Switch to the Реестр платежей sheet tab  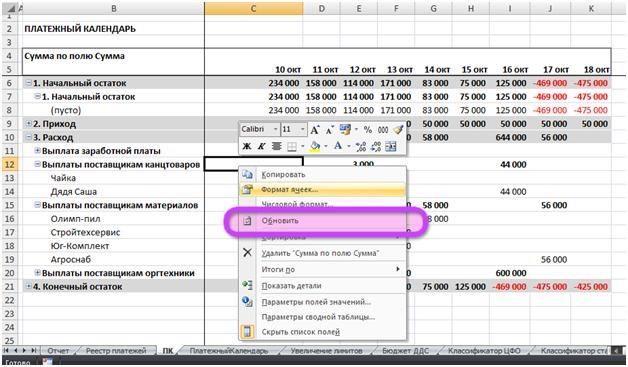tap(116, 351)
